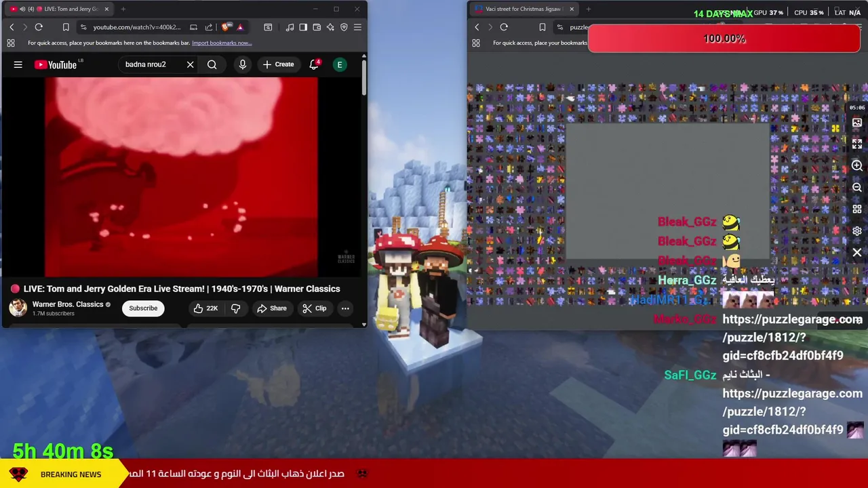Click the red 100.00% progress bar
The height and width of the screenshot is (488, 868).
tap(724, 39)
